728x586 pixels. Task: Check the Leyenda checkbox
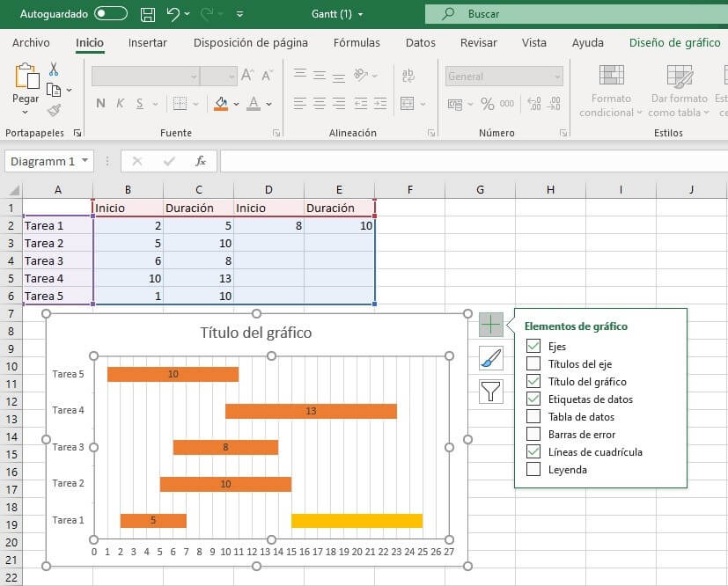533,469
